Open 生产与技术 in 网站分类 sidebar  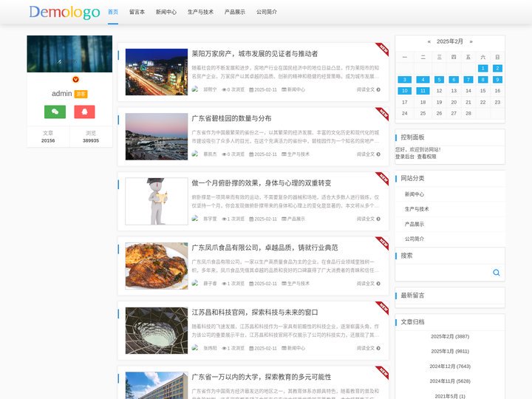[x=417, y=209]
